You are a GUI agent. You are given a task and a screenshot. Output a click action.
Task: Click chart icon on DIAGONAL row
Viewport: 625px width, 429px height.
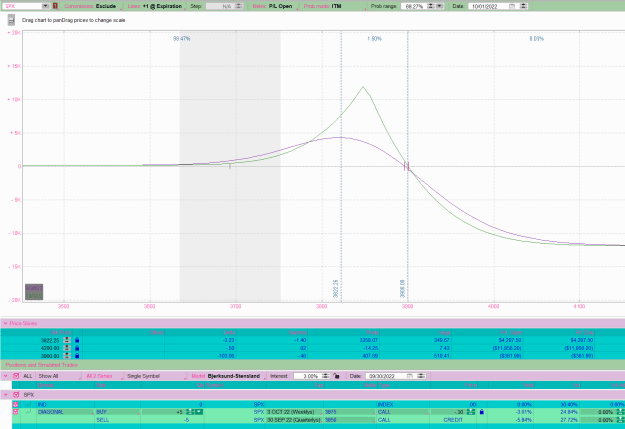coord(28,412)
